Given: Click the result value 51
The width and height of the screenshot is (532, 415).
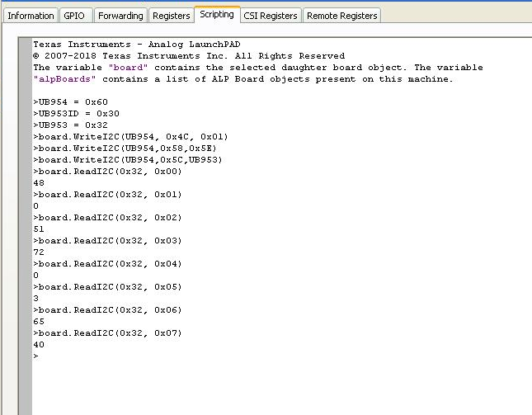Looking at the screenshot, I should [x=39, y=229].
